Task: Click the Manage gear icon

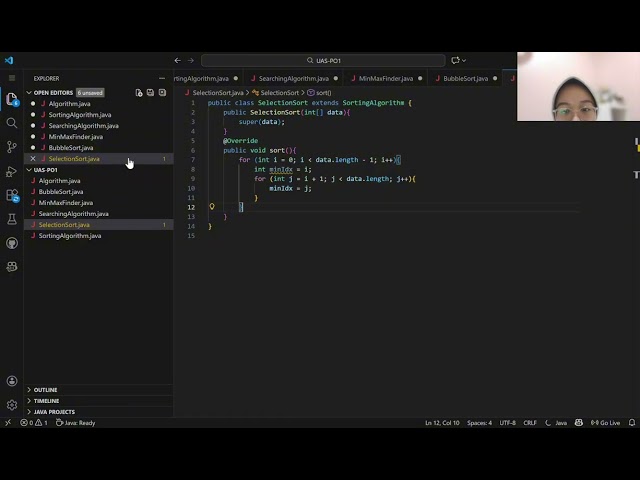Action: point(12,405)
